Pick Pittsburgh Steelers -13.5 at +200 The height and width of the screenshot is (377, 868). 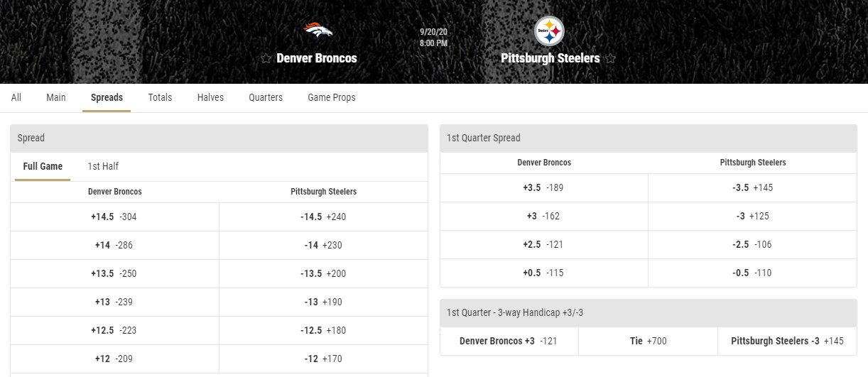[x=323, y=273]
